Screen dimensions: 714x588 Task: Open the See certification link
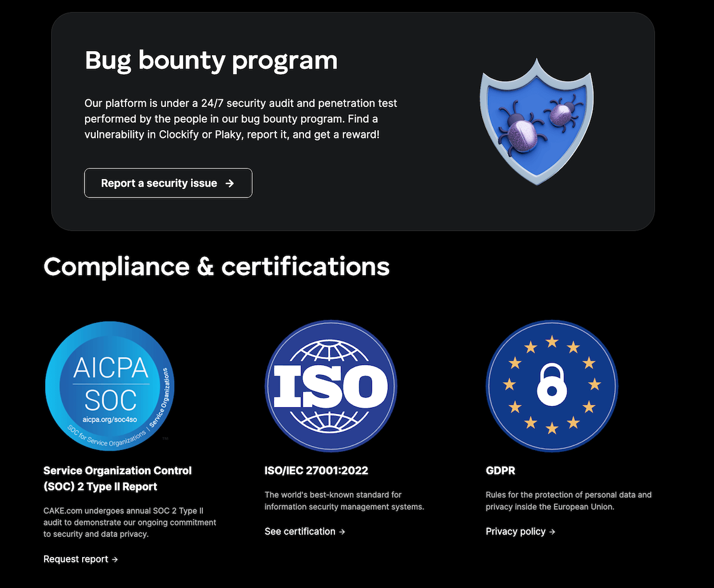point(300,532)
